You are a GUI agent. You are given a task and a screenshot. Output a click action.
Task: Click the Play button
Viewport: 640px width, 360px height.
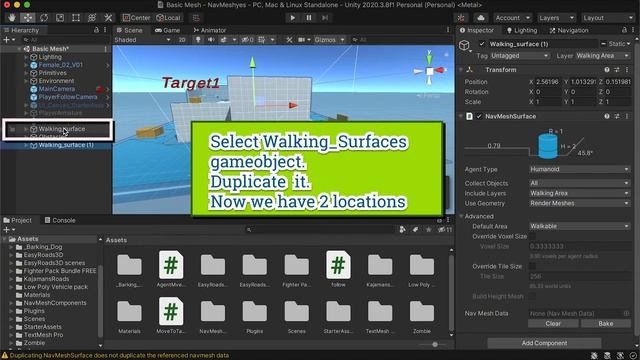tap(292, 18)
